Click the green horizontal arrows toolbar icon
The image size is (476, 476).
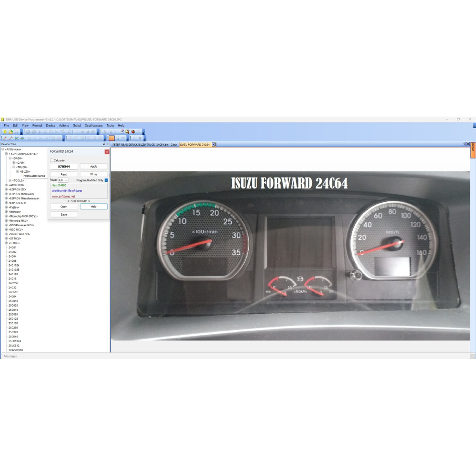(22, 138)
